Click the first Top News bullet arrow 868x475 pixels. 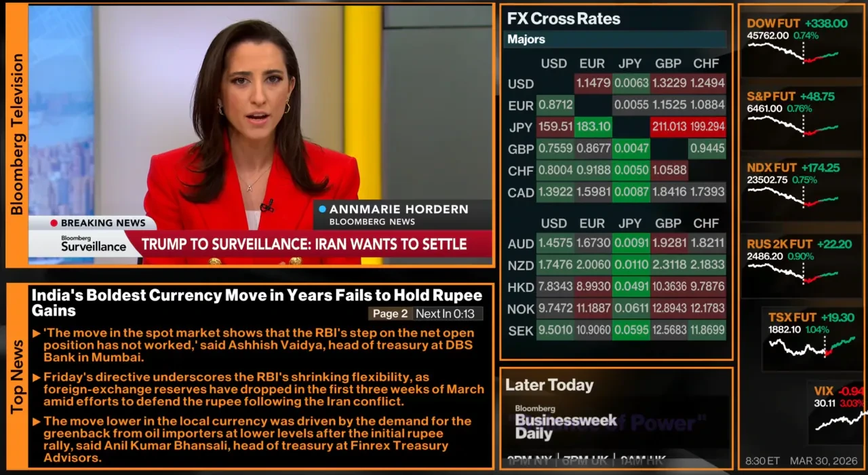point(37,333)
